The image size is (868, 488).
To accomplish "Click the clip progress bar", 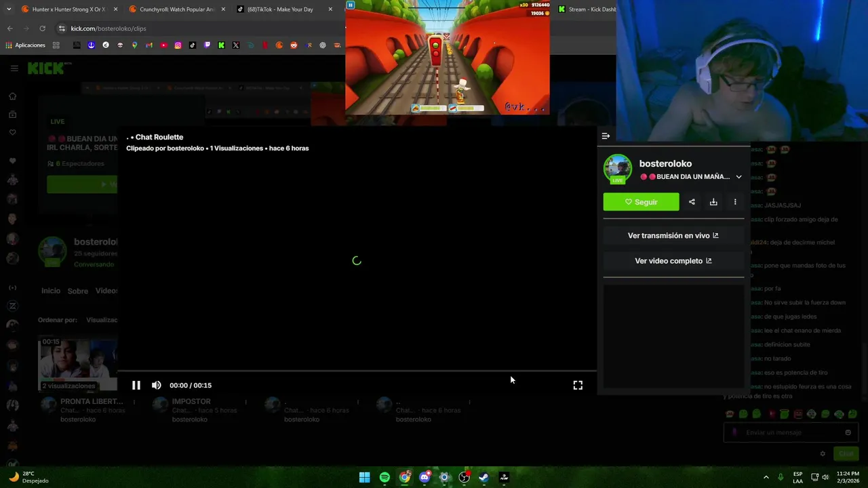I will pyautogui.click(x=357, y=371).
